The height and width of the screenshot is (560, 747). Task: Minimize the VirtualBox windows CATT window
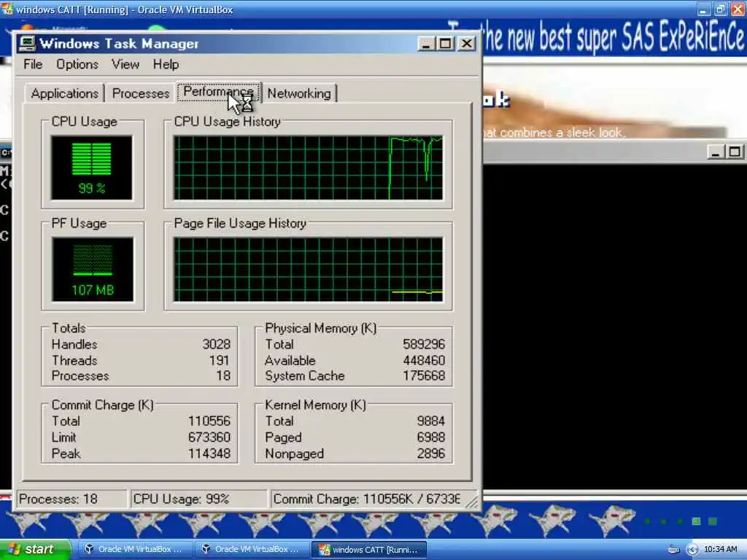(704, 9)
